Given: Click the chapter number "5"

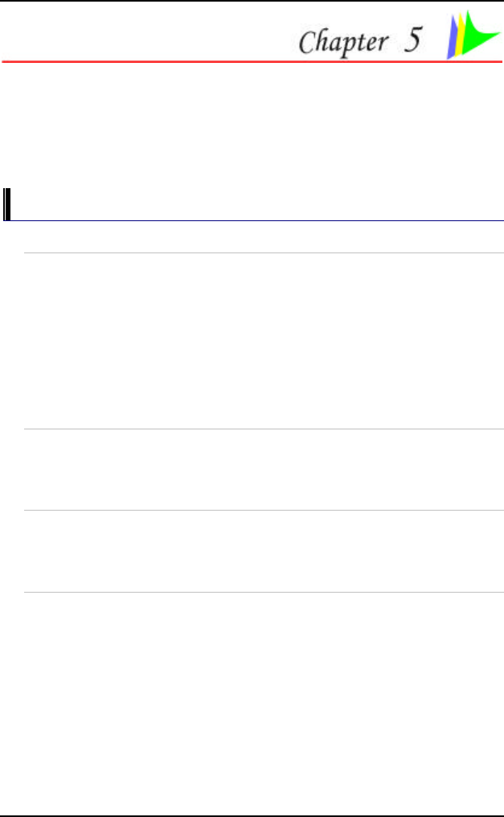Looking at the screenshot, I should [x=412, y=39].
